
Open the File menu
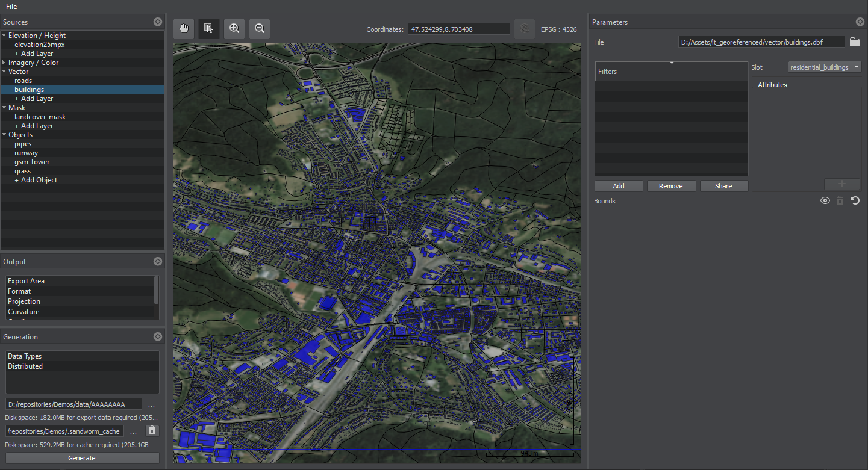pos(11,7)
